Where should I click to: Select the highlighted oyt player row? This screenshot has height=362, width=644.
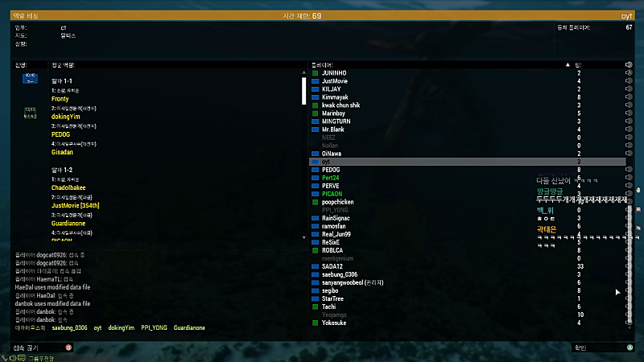(468, 162)
